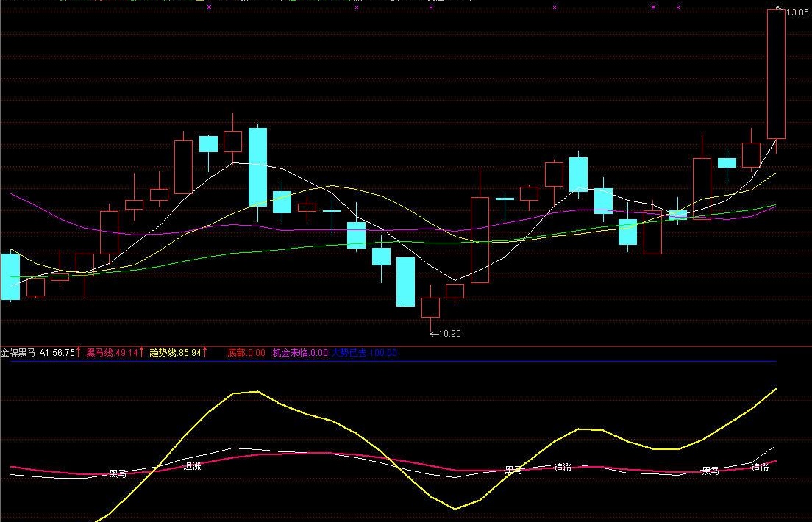Select the leftmost 追涨 signal label
The image size is (812, 522).
[192, 466]
